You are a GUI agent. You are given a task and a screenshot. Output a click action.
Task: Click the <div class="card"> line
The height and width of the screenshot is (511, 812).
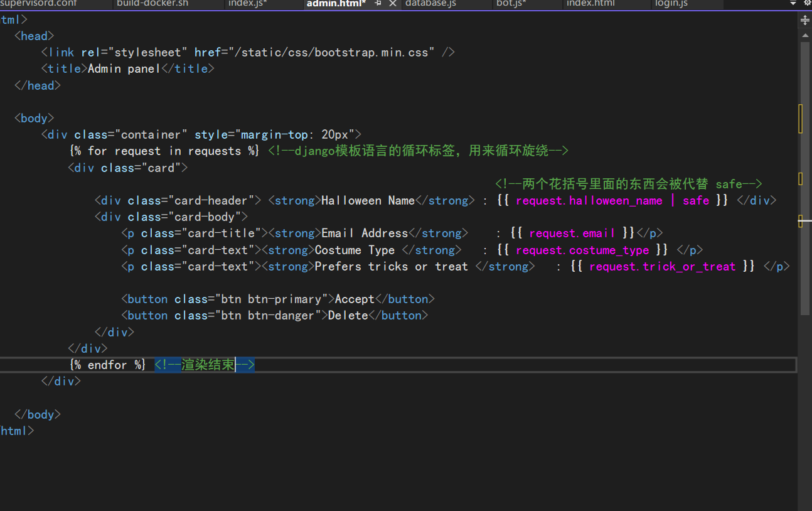(128, 168)
